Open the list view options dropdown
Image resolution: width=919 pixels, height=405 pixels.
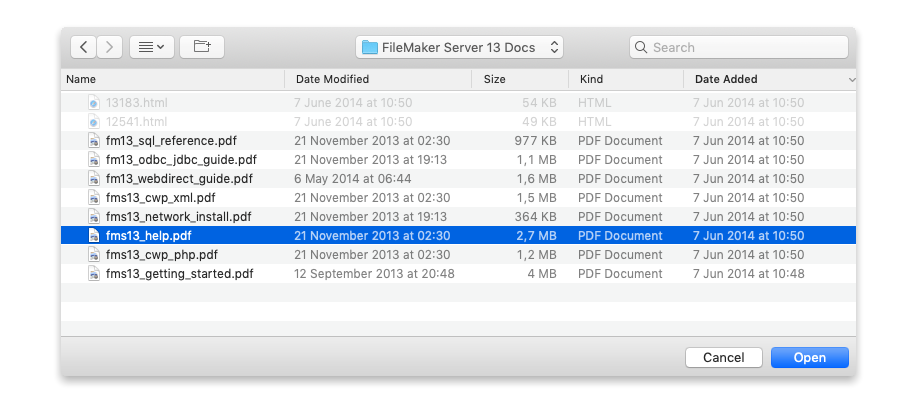[151, 47]
